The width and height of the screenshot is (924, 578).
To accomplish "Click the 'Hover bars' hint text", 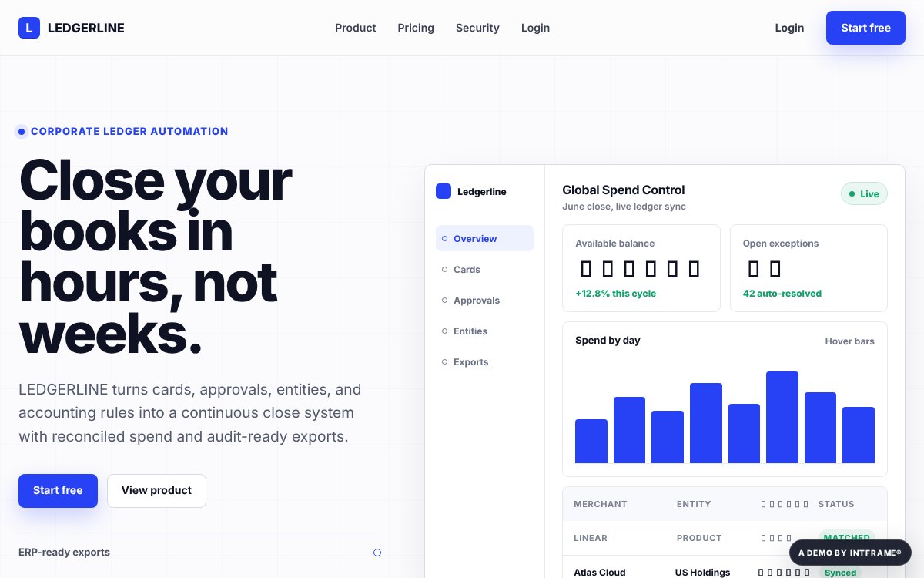I will [x=850, y=341].
